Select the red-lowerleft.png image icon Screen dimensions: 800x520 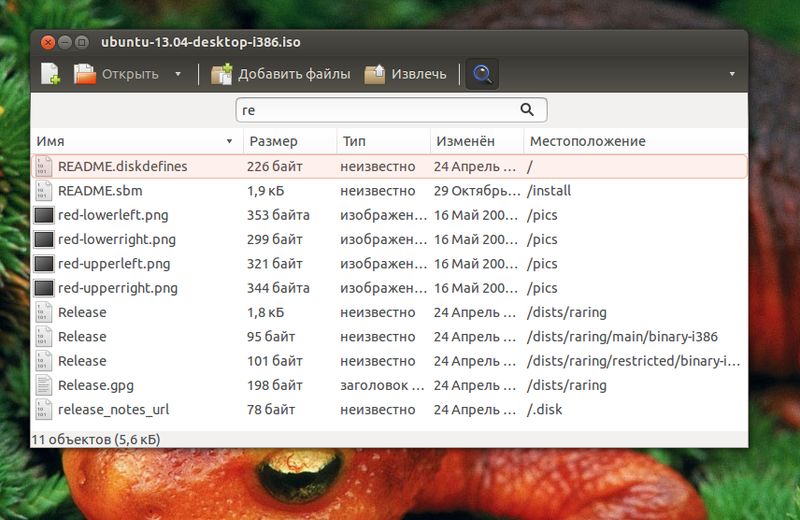(44, 215)
